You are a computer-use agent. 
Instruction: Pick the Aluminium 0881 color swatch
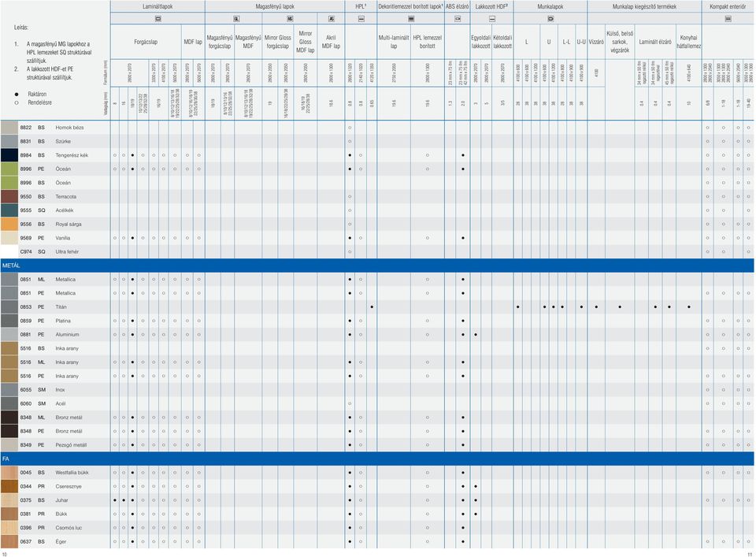click(9, 335)
